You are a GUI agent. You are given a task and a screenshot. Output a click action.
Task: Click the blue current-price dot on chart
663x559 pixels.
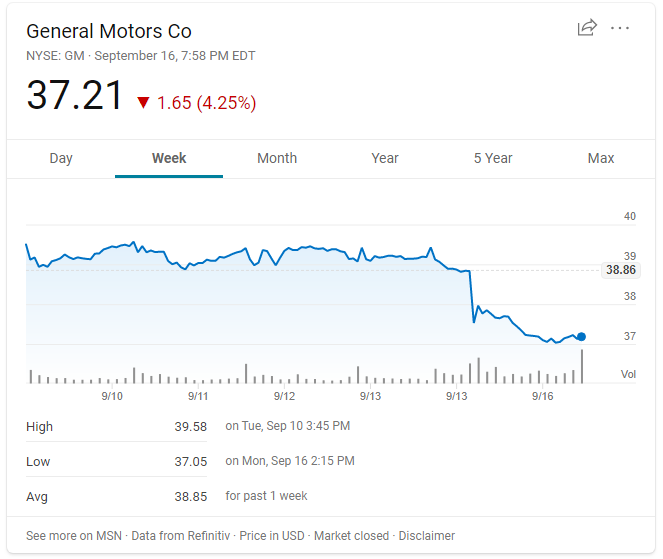(582, 337)
